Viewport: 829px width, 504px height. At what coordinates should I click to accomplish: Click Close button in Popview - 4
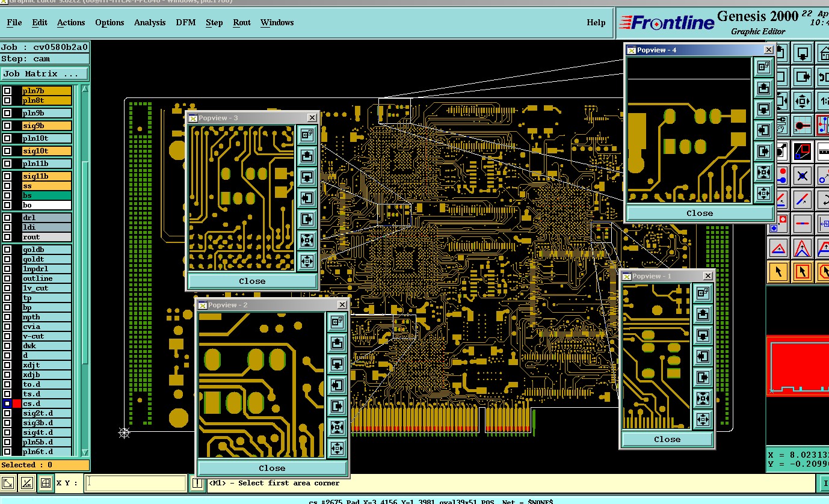[x=700, y=213]
